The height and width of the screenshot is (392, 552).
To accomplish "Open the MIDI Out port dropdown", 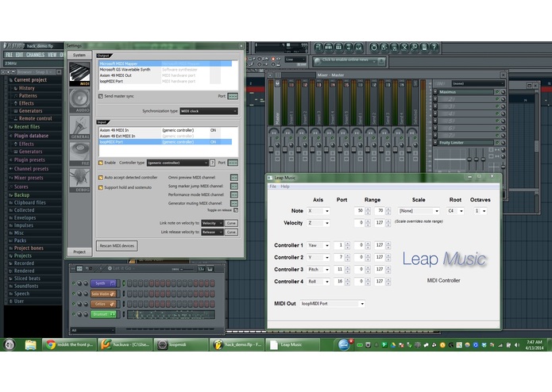I will coord(333,303).
